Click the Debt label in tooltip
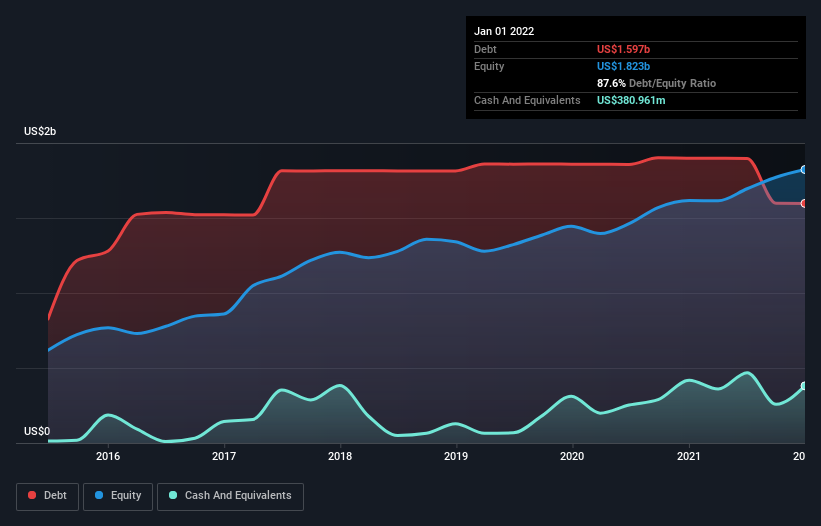This screenshot has width=821, height=526. (485, 49)
